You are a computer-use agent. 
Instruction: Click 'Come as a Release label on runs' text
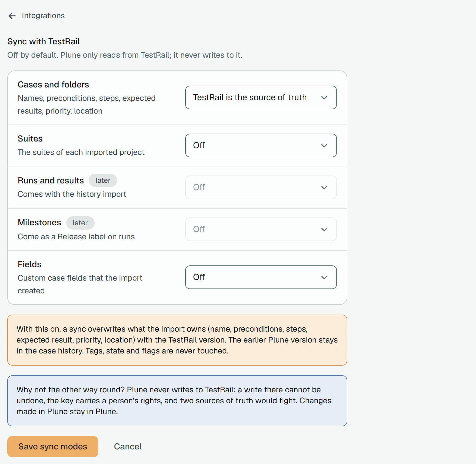(x=76, y=237)
